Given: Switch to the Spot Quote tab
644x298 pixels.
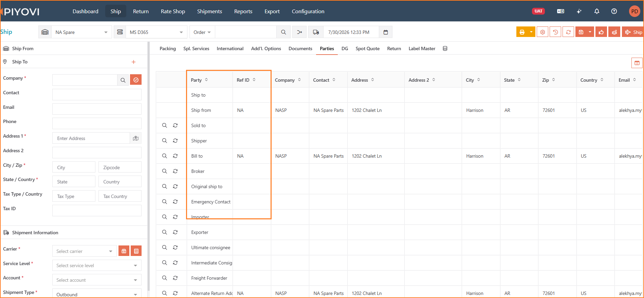Looking at the screenshot, I should tap(368, 48).
